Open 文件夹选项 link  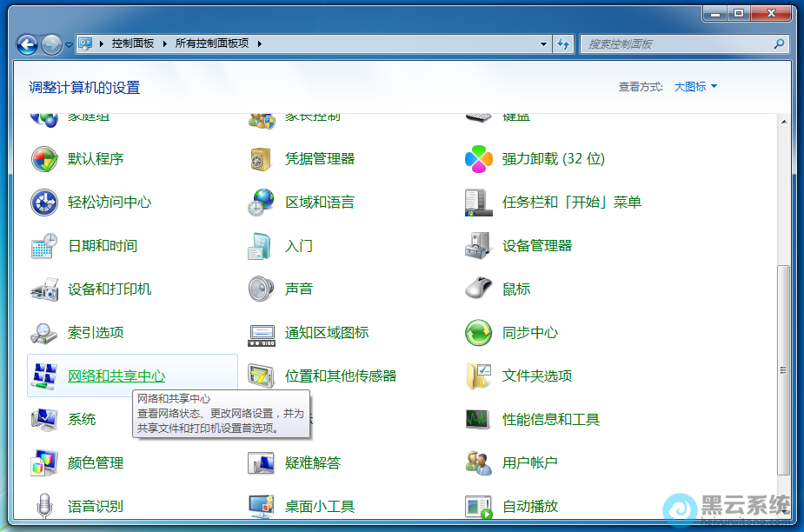(536, 376)
